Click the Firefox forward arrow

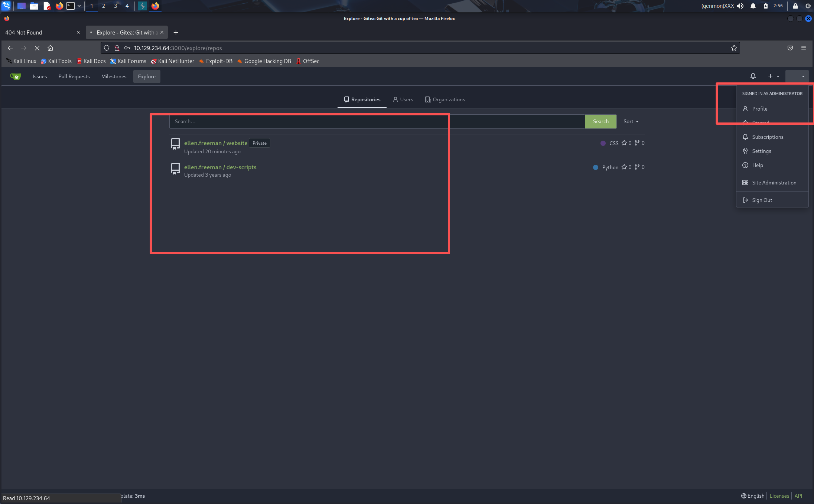(x=24, y=48)
